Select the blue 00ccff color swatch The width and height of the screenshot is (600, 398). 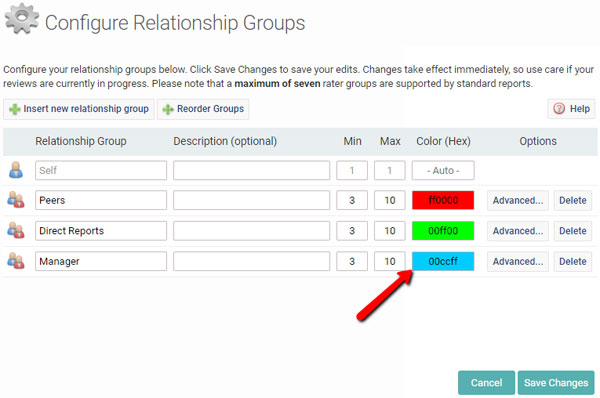[443, 261]
